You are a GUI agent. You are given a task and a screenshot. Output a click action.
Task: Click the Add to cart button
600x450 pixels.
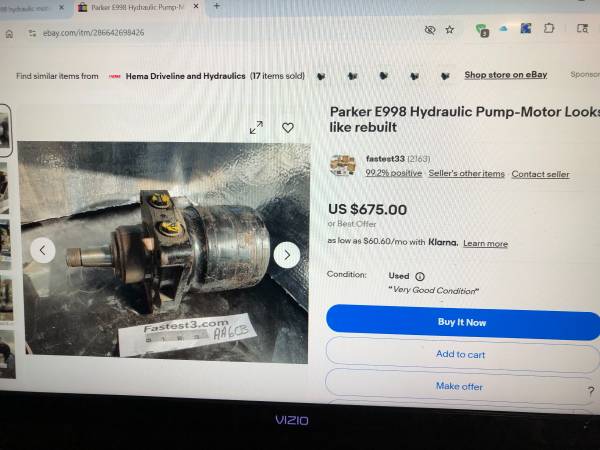click(462, 355)
